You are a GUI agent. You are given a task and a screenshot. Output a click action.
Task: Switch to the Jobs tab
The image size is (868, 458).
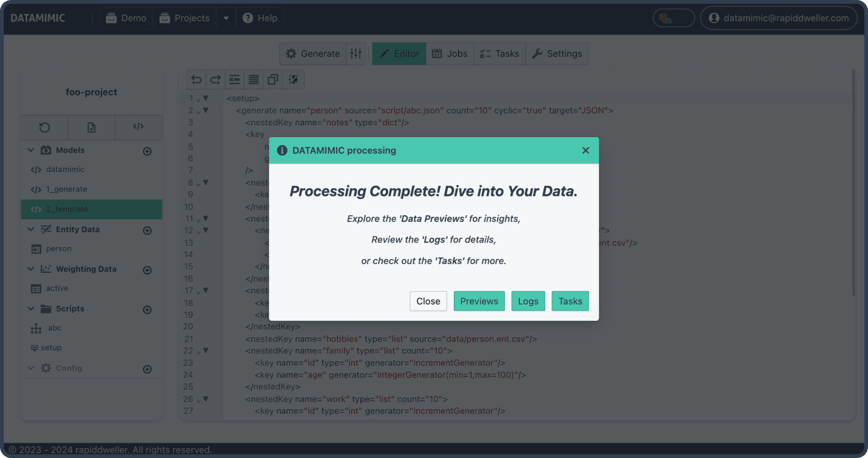coord(450,54)
